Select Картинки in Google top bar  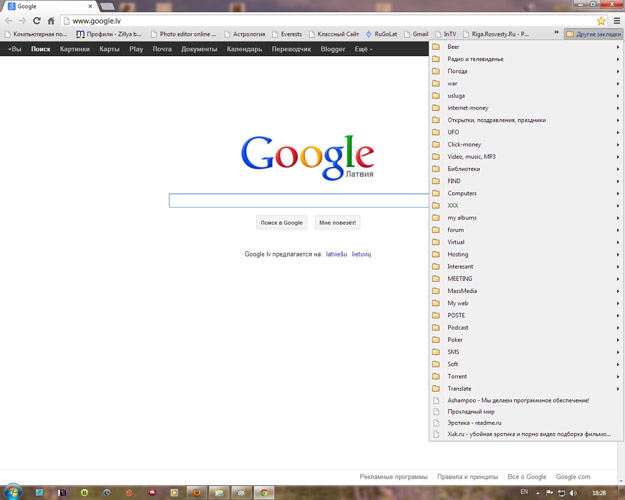(x=74, y=49)
